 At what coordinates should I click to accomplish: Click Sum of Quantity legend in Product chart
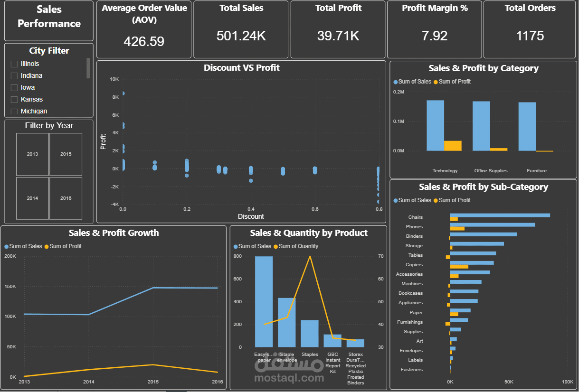tap(296, 246)
